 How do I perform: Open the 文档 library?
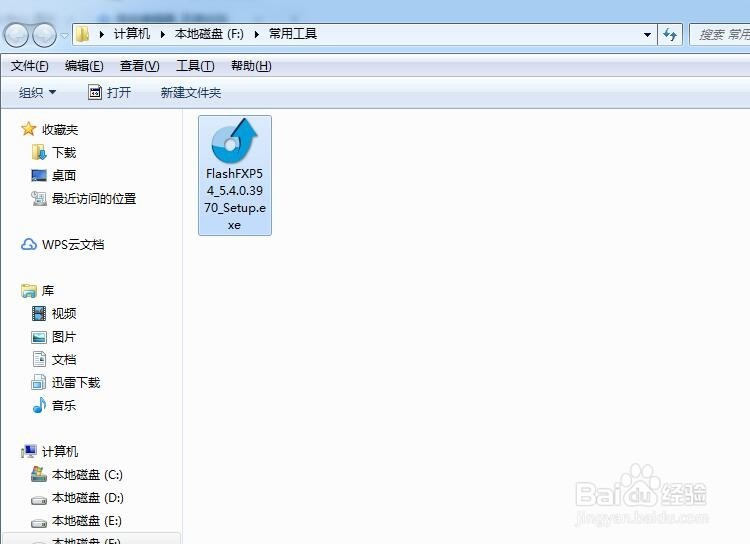[64, 359]
